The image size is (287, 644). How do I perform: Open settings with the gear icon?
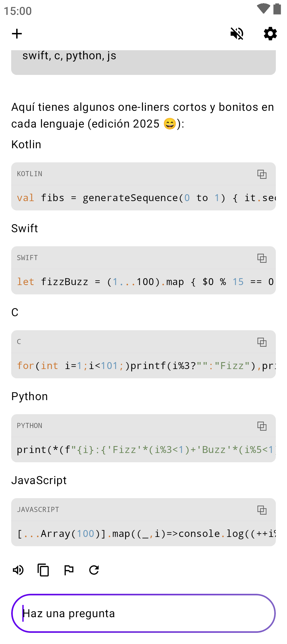(x=270, y=34)
